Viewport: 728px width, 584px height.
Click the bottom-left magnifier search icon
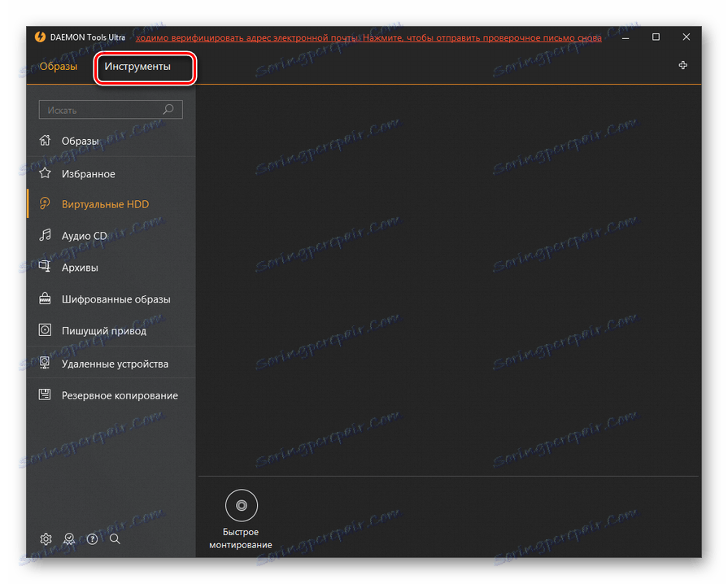[x=116, y=538]
